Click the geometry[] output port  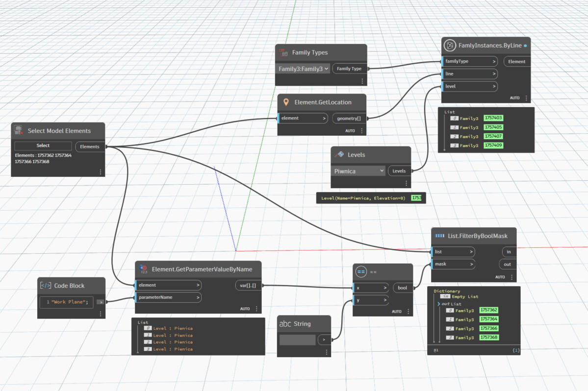coord(349,119)
